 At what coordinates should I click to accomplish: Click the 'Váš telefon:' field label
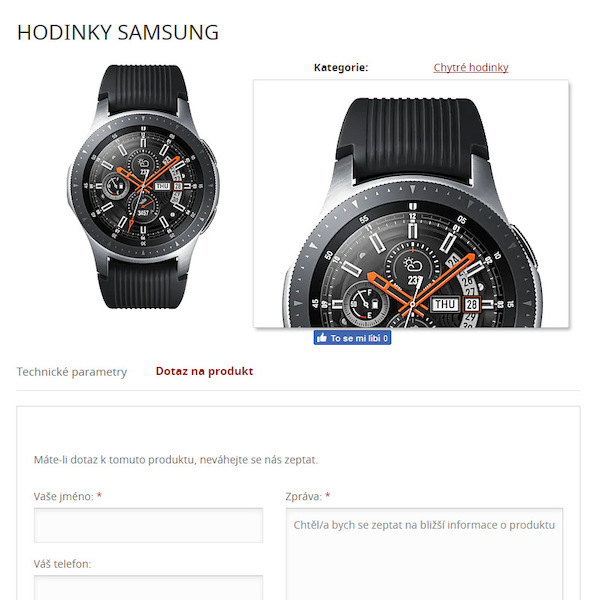62,564
